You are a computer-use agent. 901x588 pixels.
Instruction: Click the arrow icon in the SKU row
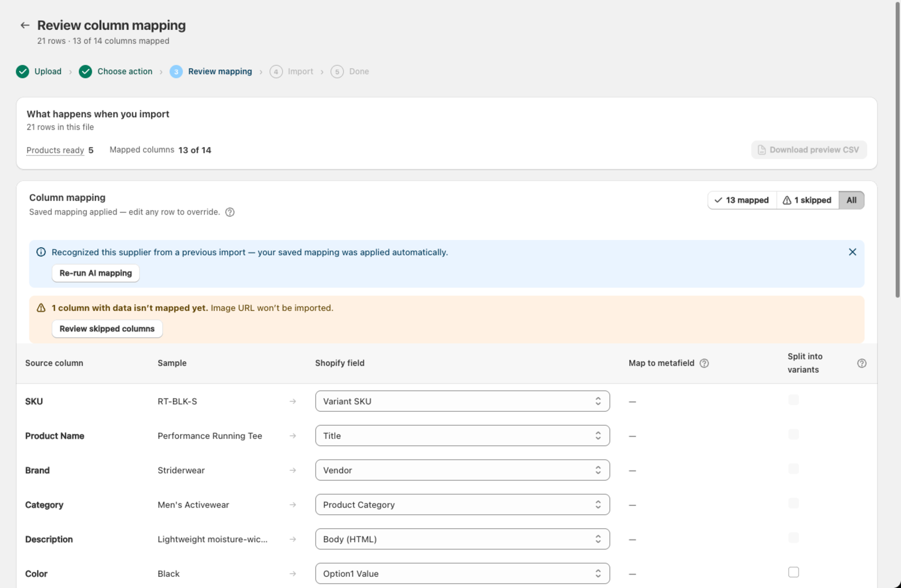293,402
